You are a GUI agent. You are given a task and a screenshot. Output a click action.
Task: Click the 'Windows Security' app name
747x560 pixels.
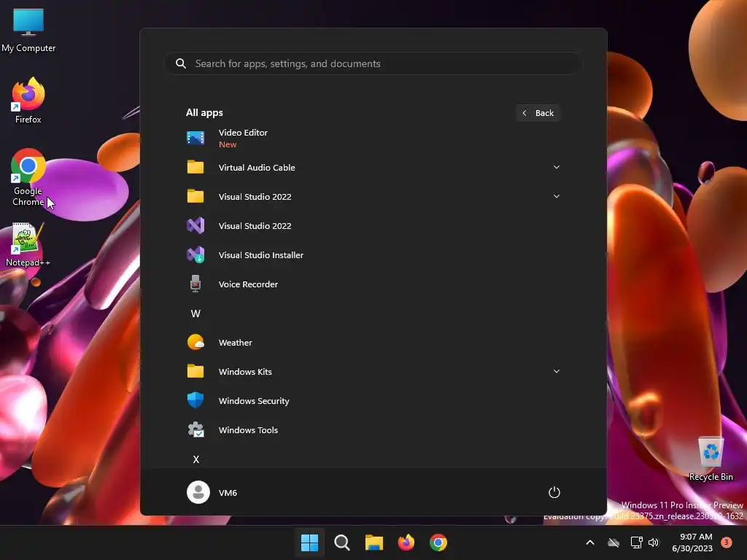pos(254,401)
